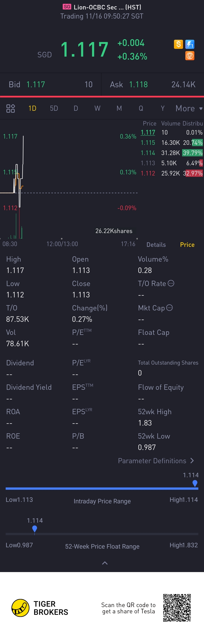Tap the yellow dollar sign badge
Viewport: 204px width, 644px height.
pyautogui.click(x=178, y=44)
